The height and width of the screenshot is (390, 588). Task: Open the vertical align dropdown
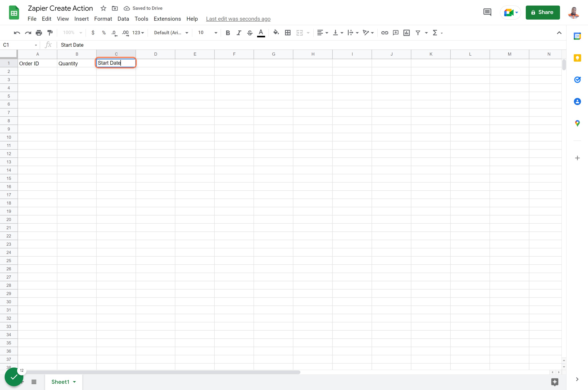coord(338,33)
